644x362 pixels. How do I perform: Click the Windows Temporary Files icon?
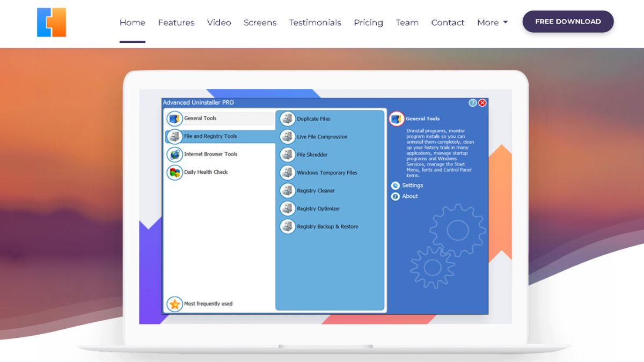288,173
